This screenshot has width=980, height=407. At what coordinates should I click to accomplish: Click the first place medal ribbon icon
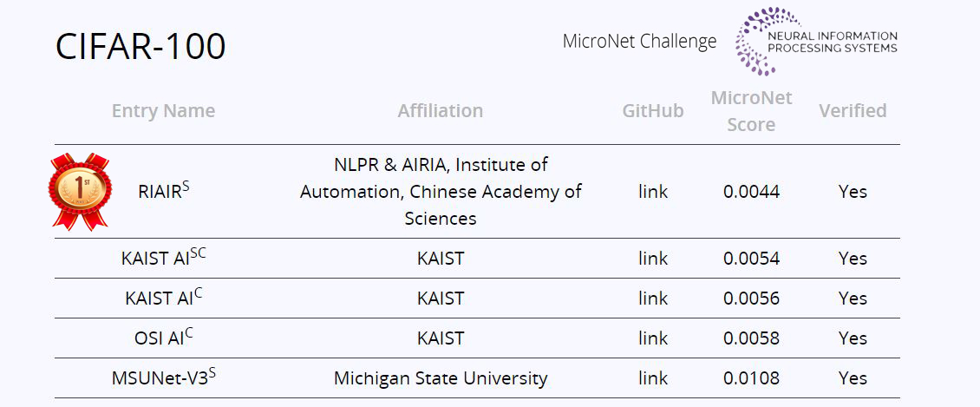80,190
